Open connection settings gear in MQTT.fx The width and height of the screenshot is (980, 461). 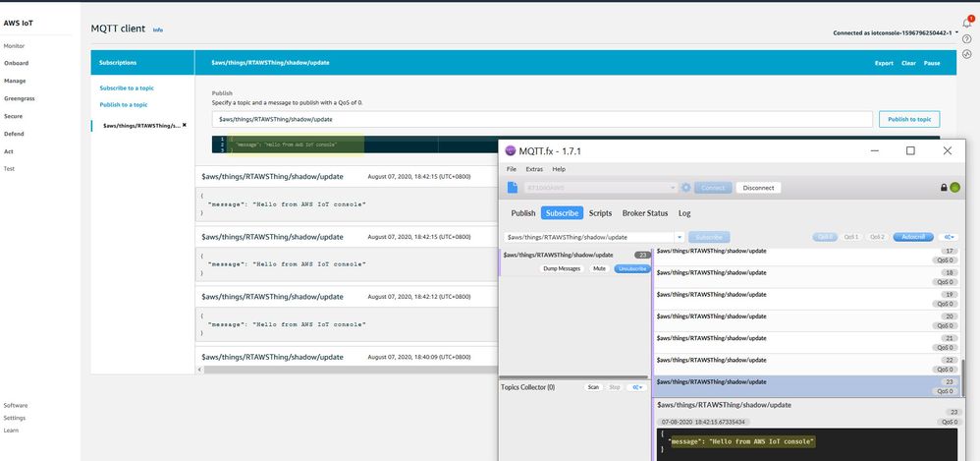click(685, 188)
